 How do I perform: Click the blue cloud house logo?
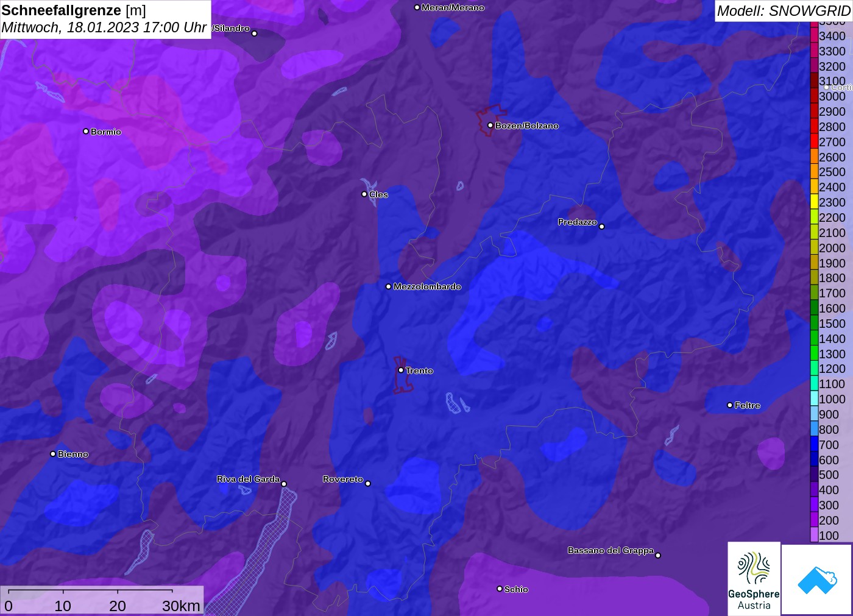tap(817, 579)
